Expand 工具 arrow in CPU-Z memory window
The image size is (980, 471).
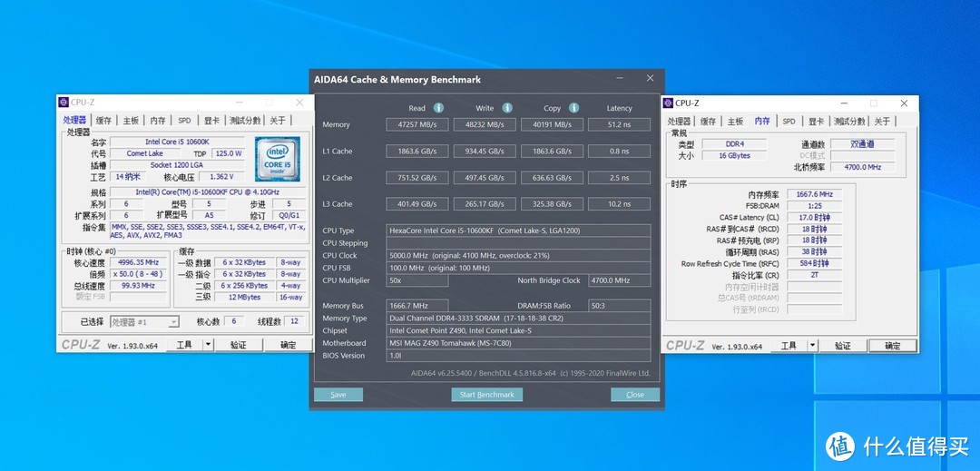point(812,346)
